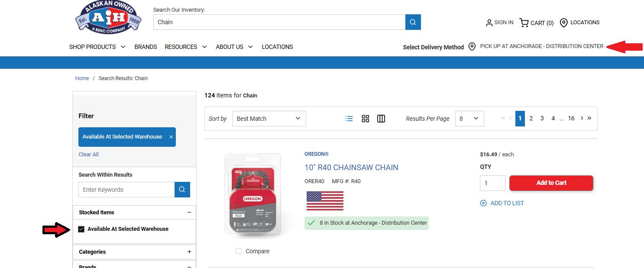Go to results page 16
The width and height of the screenshot is (644, 268).
[571, 118]
